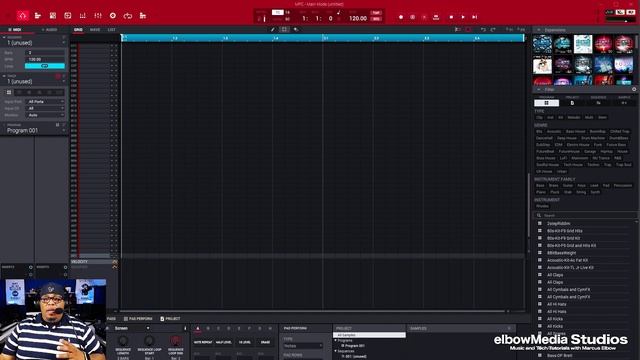The width and height of the screenshot is (640, 360).
Task: Toggle the Melodic type filter
Action: click(x=573, y=117)
